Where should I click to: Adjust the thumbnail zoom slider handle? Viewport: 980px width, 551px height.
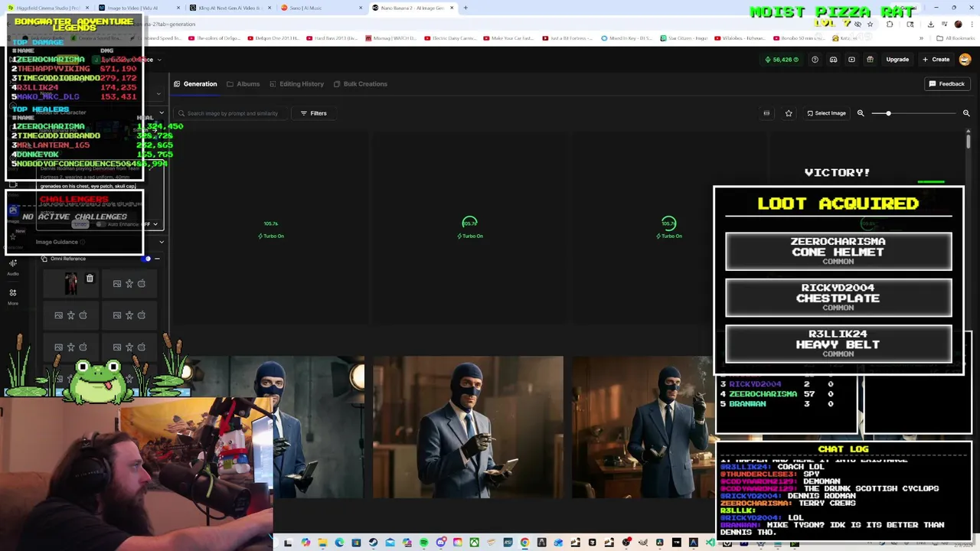[x=888, y=113]
